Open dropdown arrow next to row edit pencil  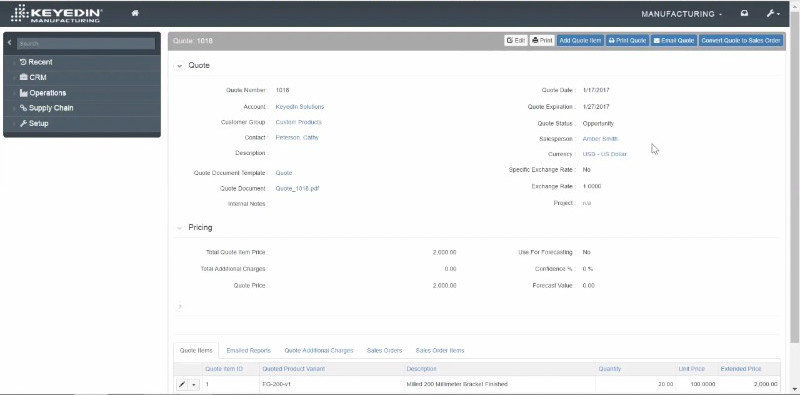194,384
